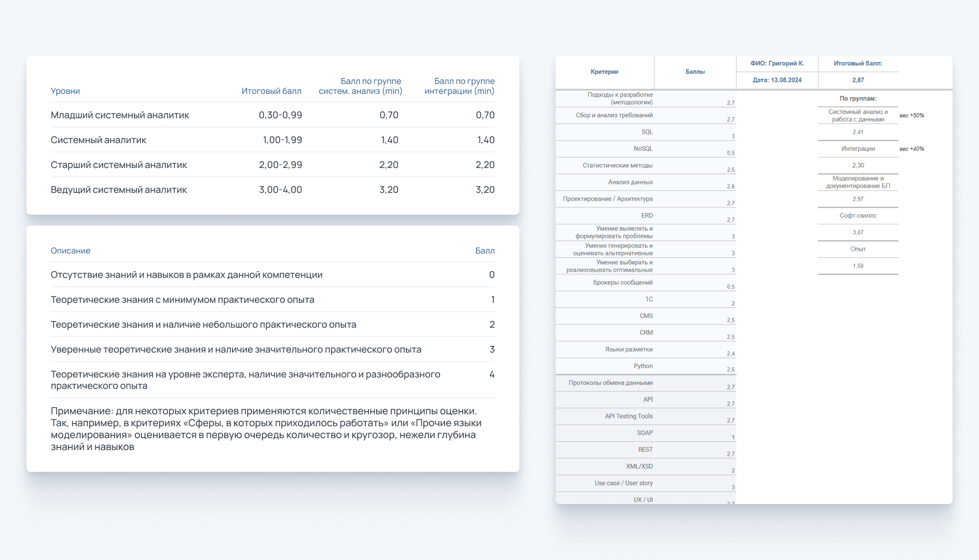
Task: Click the group score '2,30'
Action: tap(858, 165)
